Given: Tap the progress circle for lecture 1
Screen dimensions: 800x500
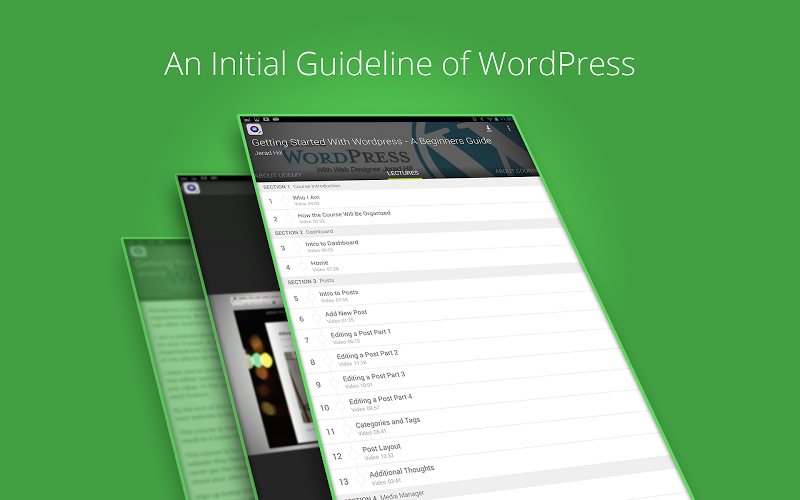Looking at the screenshot, I should 285,201.
